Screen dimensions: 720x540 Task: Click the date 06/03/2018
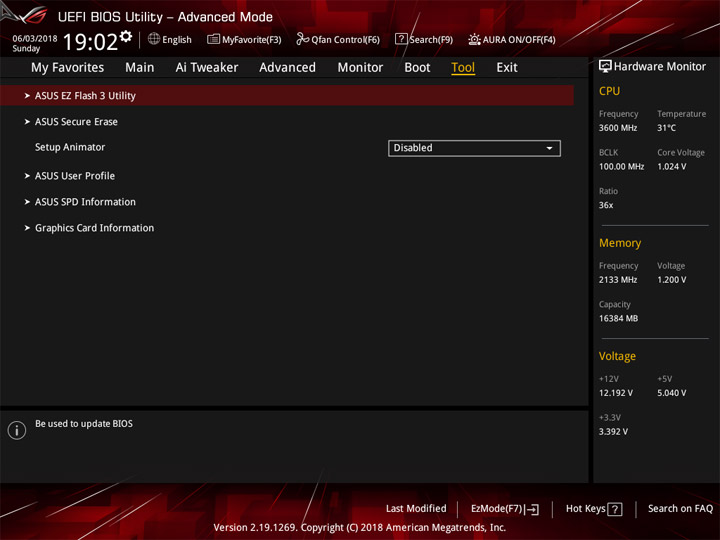coord(34,39)
